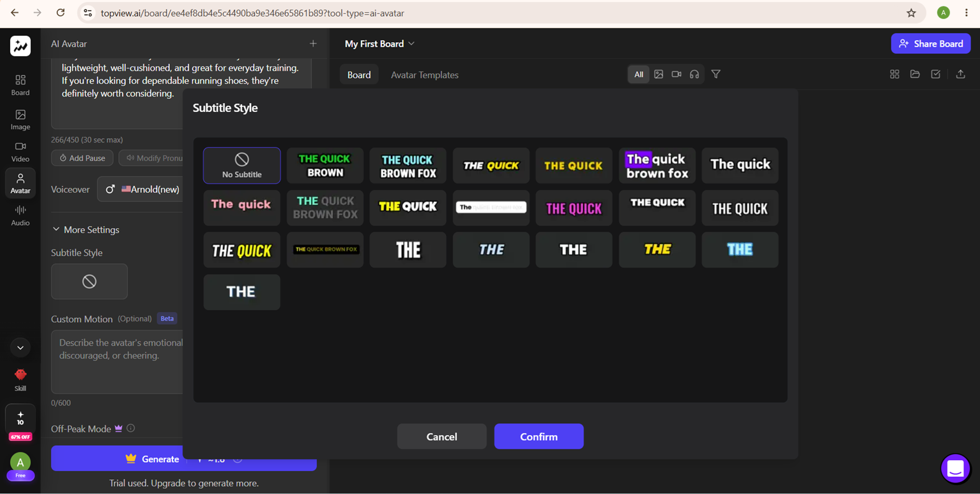Open the Audio tool in sidebar

20,215
